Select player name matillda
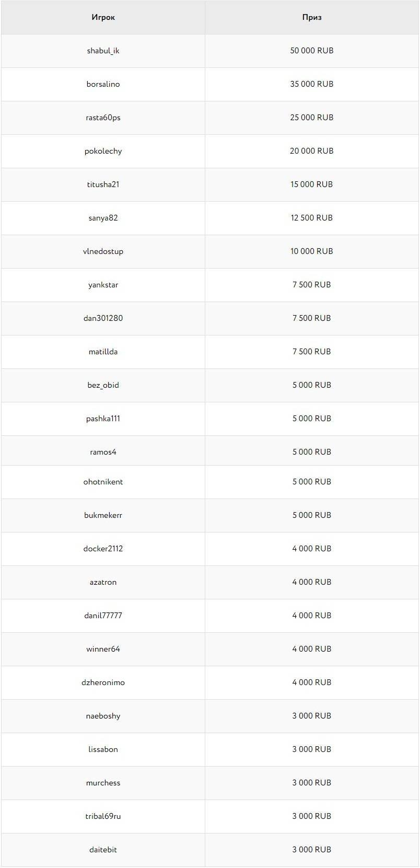The image size is (420, 868). (103, 352)
